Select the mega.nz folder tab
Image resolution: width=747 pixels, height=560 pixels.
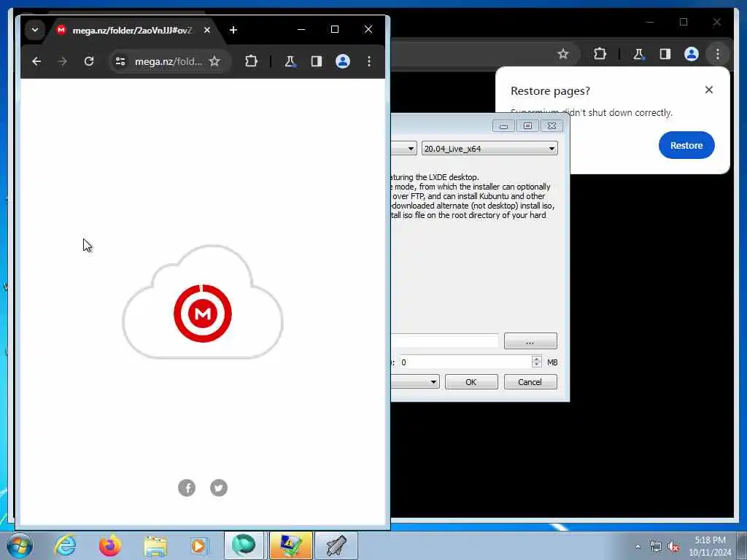coord(132,30)
